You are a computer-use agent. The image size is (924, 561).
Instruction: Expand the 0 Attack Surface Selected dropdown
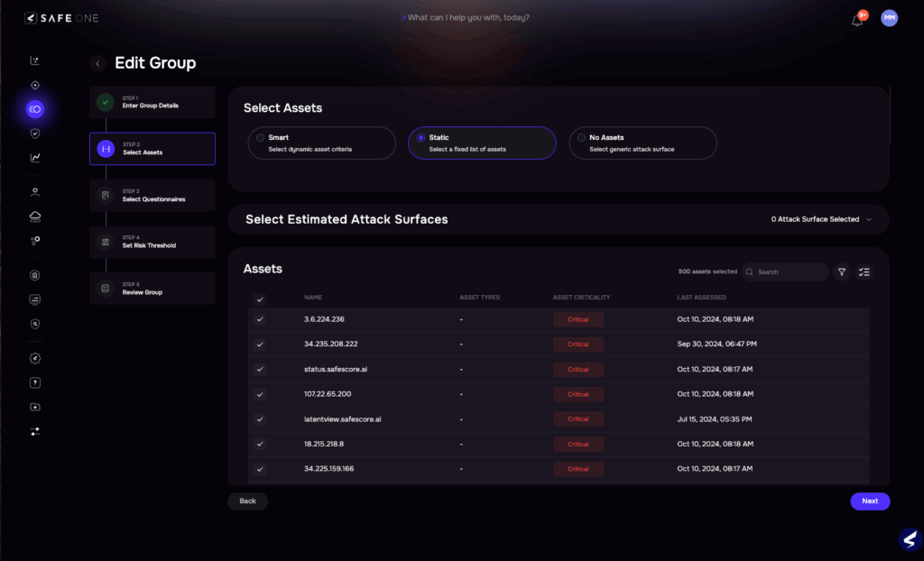pyautogui.click(x=821, y=219)
